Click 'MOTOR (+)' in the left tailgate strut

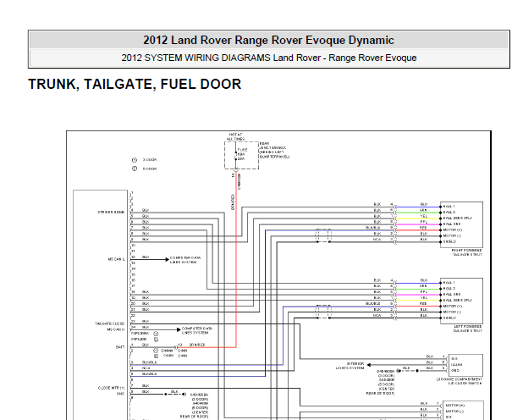(x=453, y=307)
